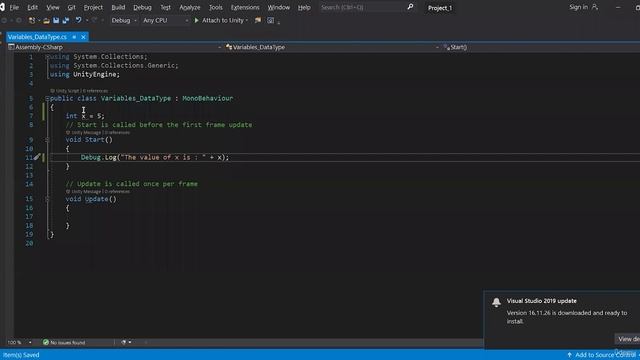Close the Variables_DataType.cs tab
Screen dimensions: 640x360
click(x=83, y=37)
